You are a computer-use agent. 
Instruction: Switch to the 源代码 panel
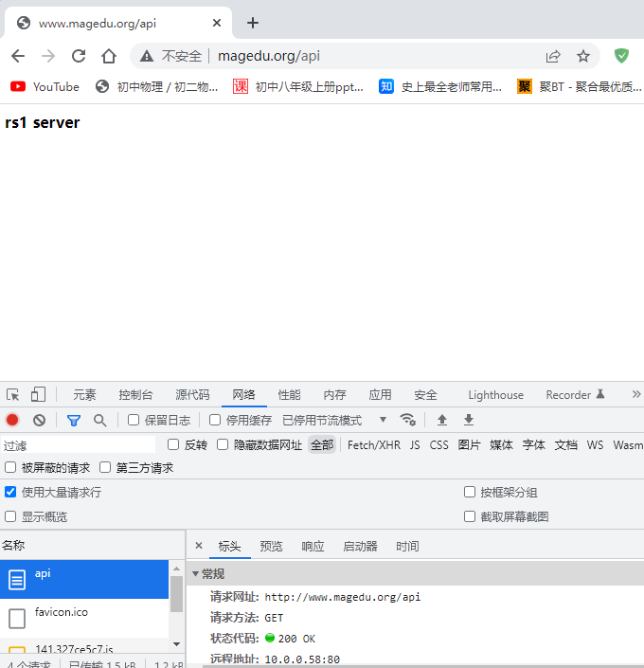[x=192, y=395]
